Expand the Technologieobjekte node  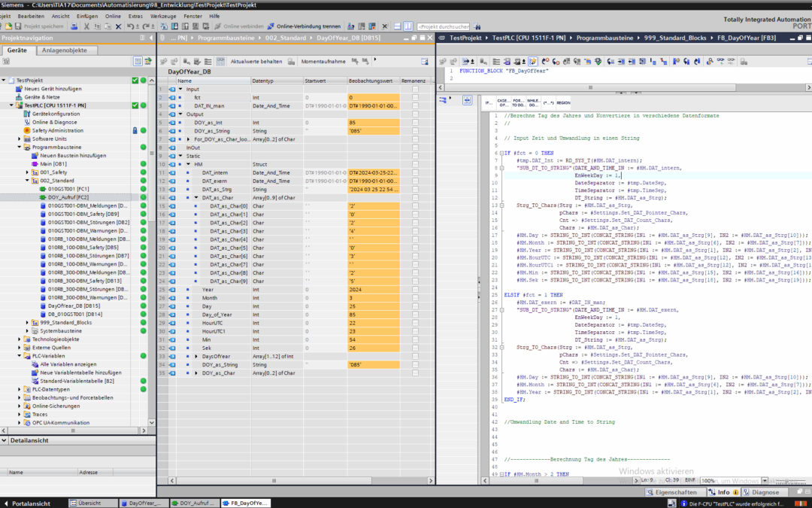[x=20, y=339]
